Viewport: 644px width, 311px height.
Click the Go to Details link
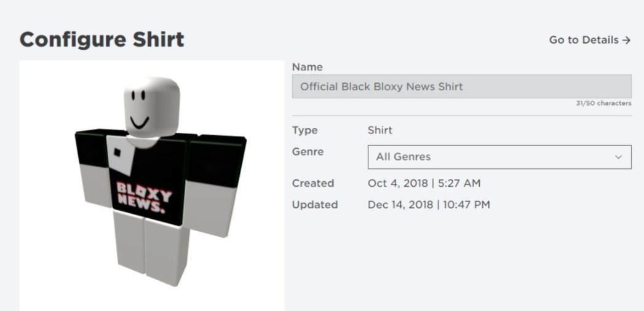click(x=584, y=40)
